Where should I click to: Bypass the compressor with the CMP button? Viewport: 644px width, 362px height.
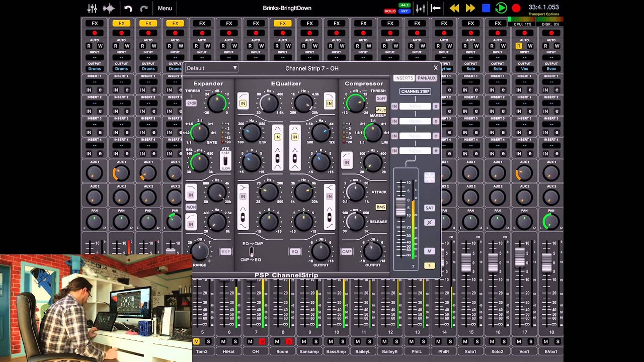pos(347,251)
